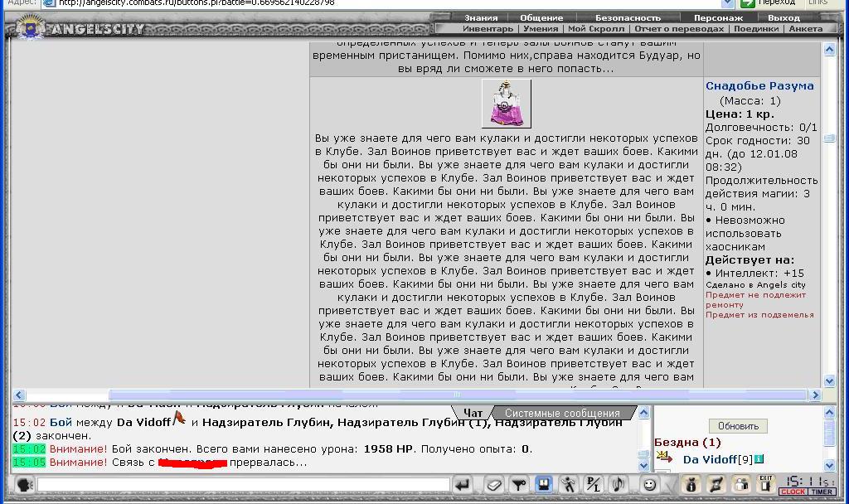The height and width of the screenshot is (504, 849).
Task: Toggle the P/L transliteration icon
Action: tap(594, 484)
